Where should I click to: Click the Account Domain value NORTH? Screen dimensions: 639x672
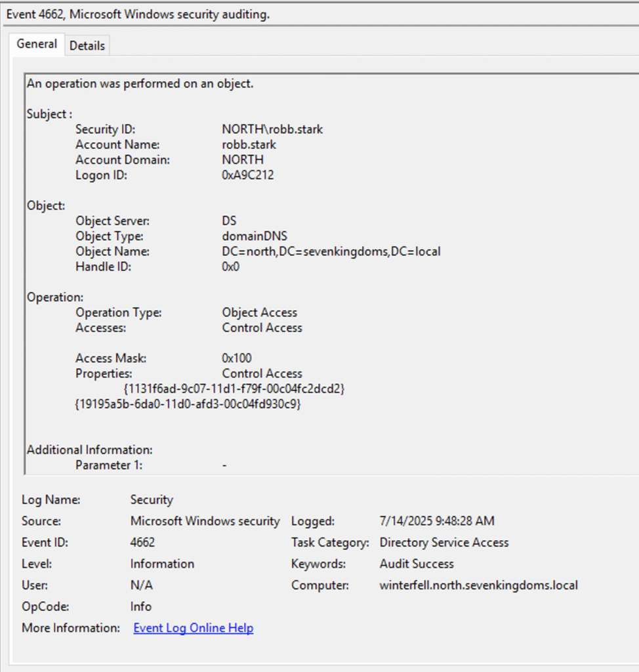[x=243, y=160]
